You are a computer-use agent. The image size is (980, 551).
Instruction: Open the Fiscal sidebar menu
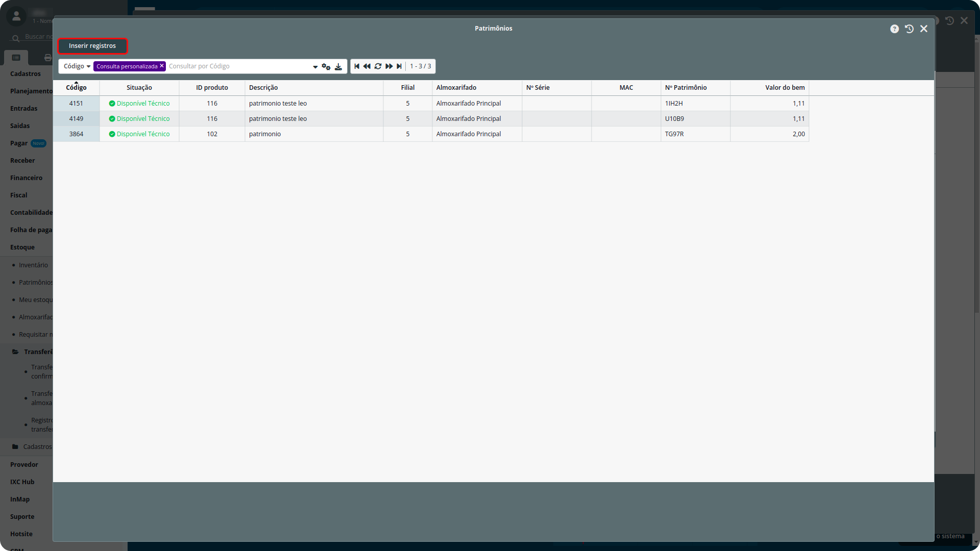point(19,195)
